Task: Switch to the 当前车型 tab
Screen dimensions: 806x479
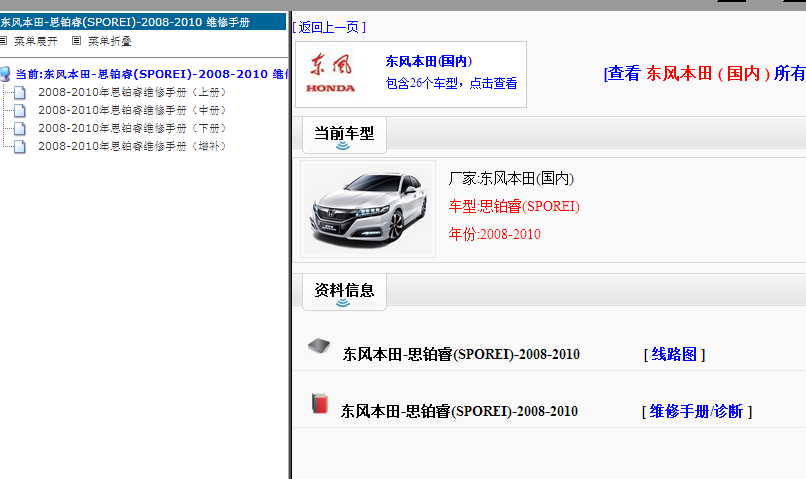Action: pyautogui.click(x=344, y=133)
